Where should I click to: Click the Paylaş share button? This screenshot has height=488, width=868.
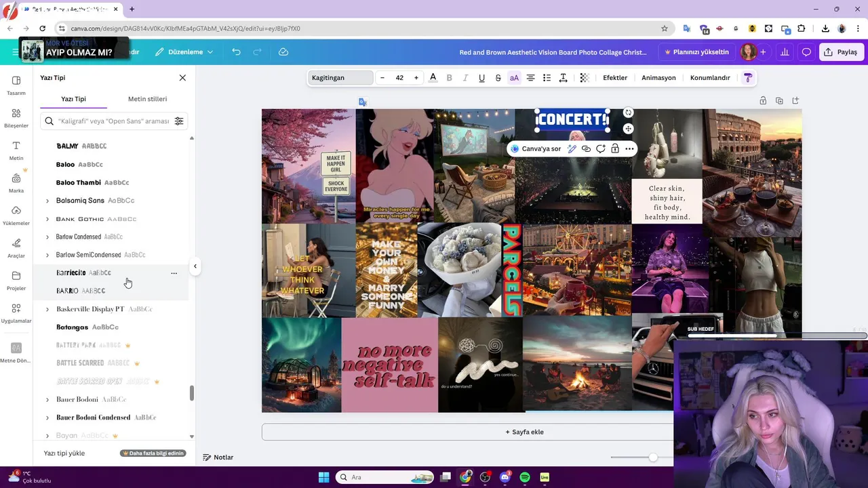tap(841, 52)
